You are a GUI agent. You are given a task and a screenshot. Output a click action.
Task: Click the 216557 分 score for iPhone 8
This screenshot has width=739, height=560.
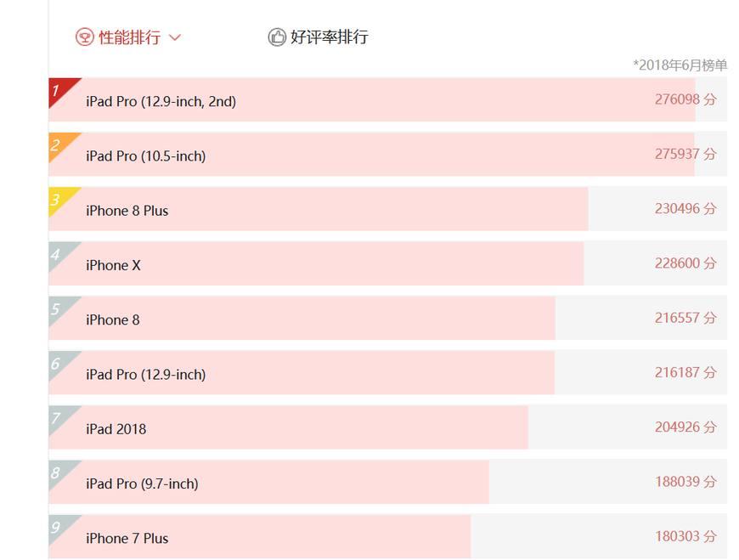pos(685,318)
